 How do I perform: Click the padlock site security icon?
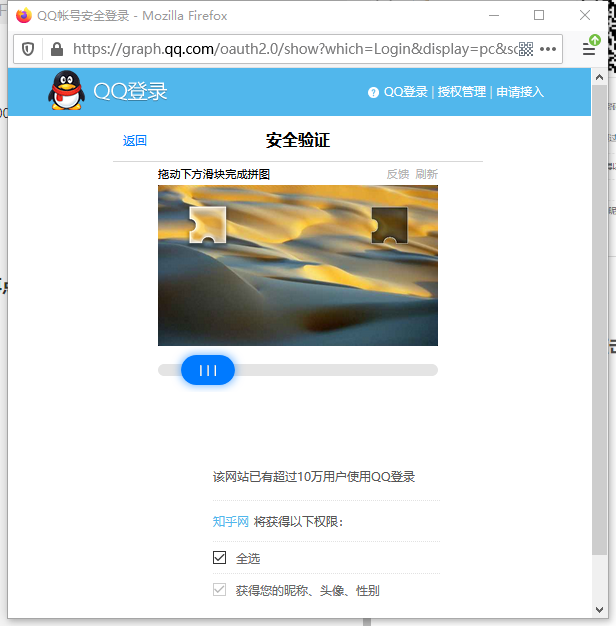point(57,49)
